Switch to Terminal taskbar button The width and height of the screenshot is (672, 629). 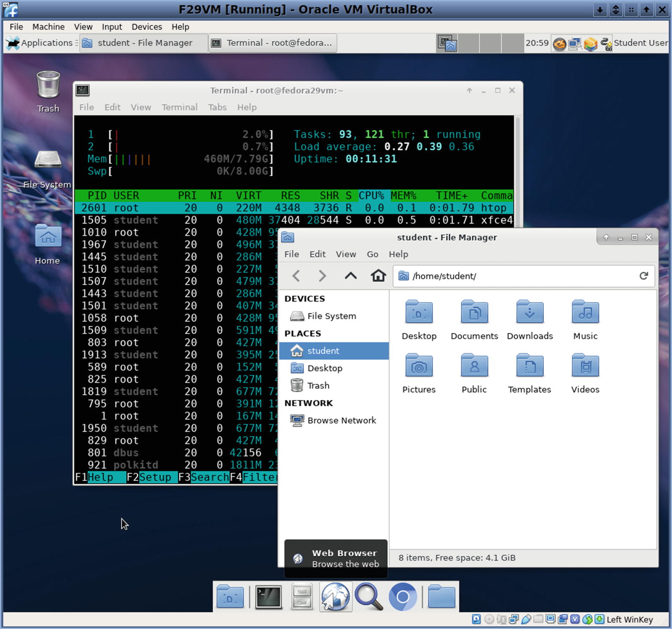click(x=273, y=43)
